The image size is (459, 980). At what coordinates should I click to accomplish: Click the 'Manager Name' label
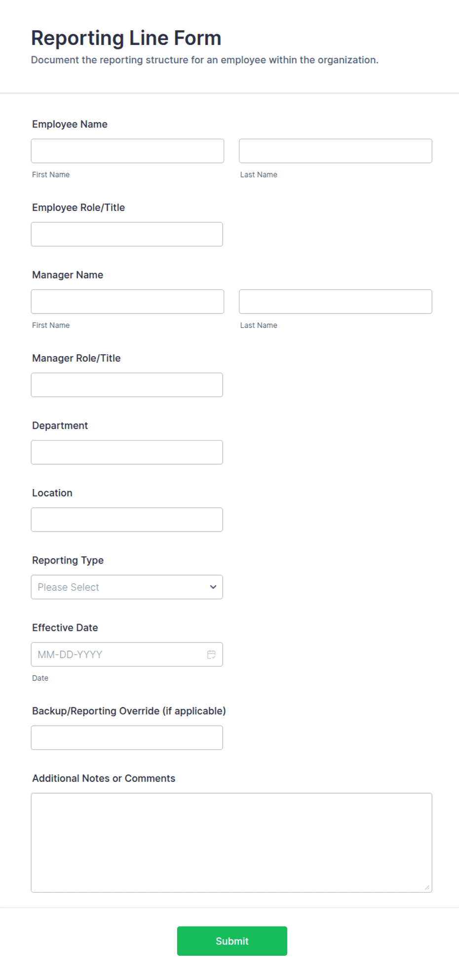tap(68, 275)
